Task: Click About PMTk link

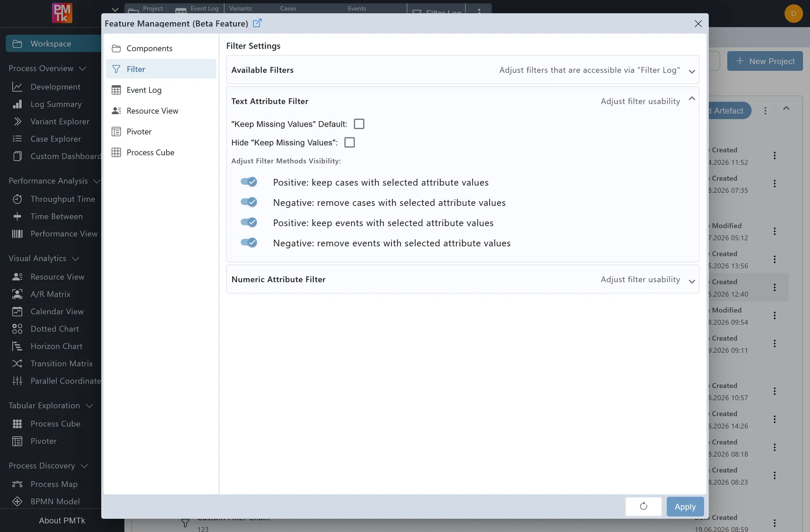Action: pyautogui.click(x=62, y=520)
